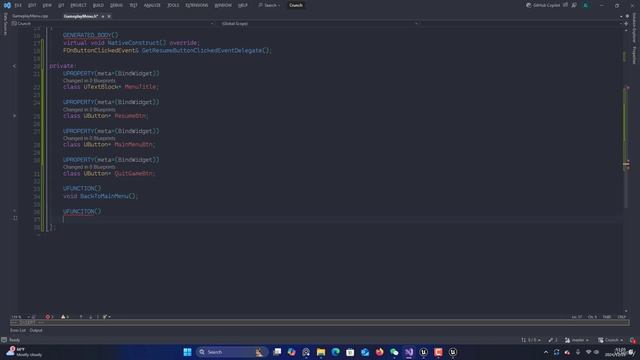Click the MainMenuBtn variable name
Screen dimensions: 640x360
[x=133, y=144]
